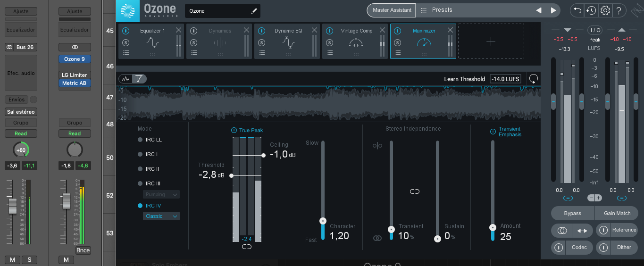
Task: Open help with the question mark icon
Action: (x=619, y=10)
